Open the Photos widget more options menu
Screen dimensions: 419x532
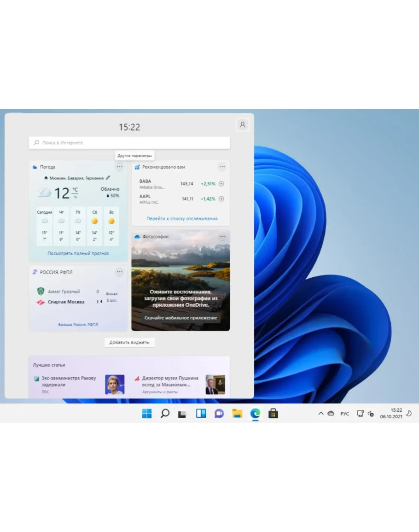pos(222,237)
